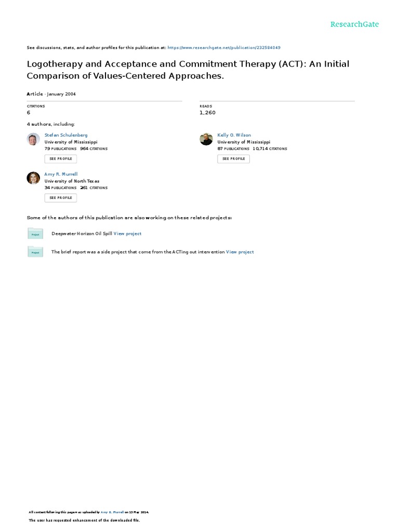Viewport: 399px width, 532px height.
Task: Click See Profile under Stefan Schulenberg
Action: tap(61, 158)
